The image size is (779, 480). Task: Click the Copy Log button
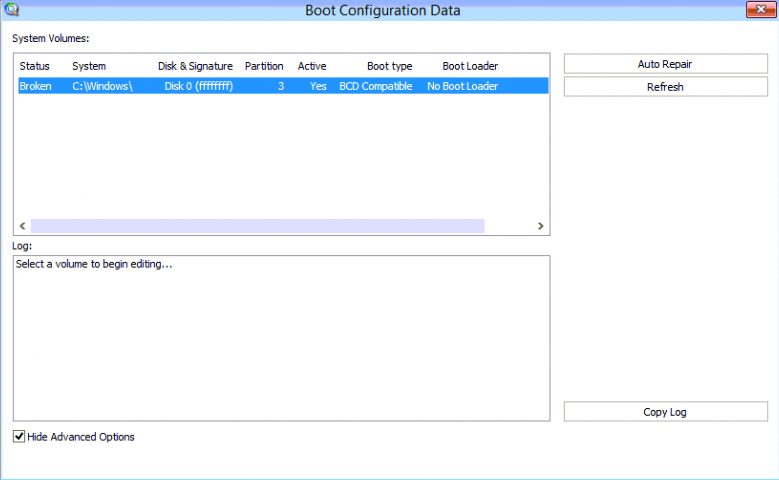click(x=665, y=412)
